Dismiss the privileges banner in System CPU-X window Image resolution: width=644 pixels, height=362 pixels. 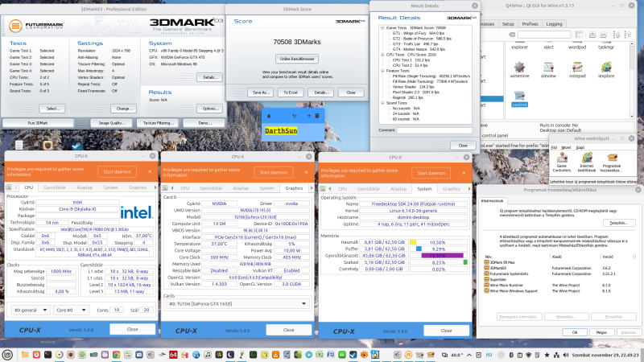tap(464, 173)
